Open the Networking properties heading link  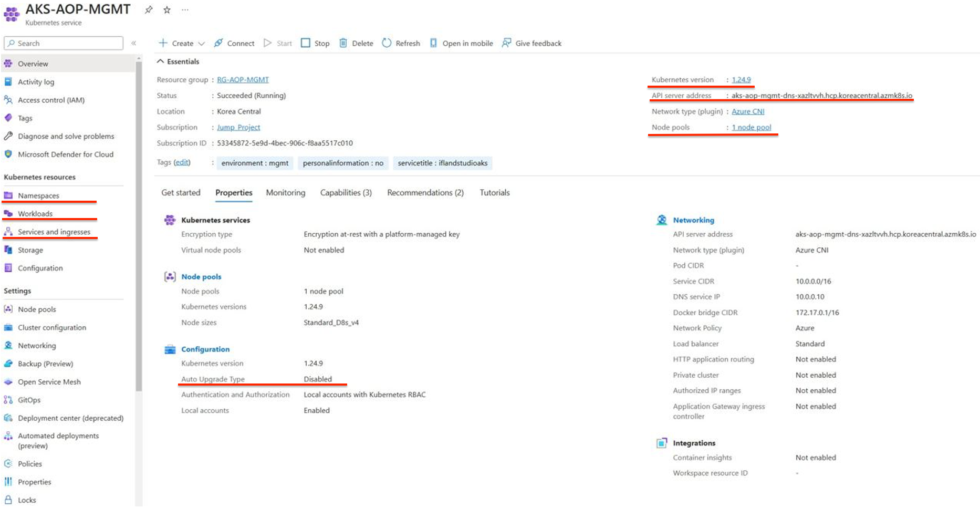[x=694, y=220]
